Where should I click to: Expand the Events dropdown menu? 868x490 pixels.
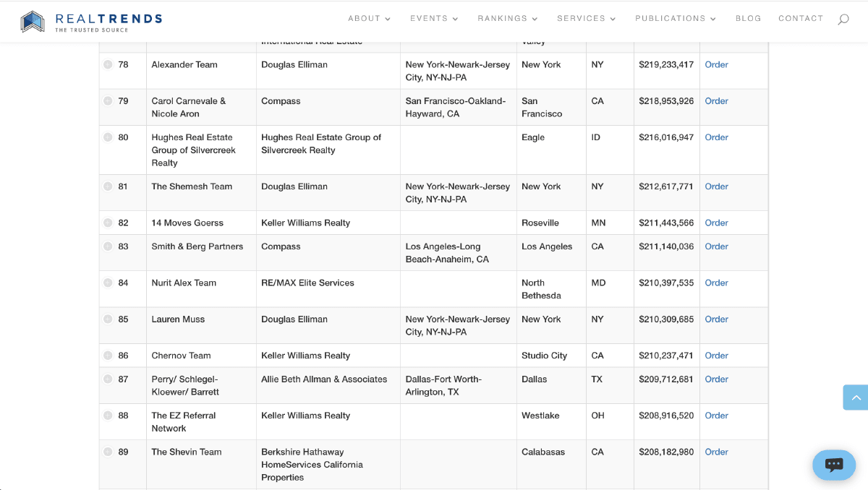435,19
